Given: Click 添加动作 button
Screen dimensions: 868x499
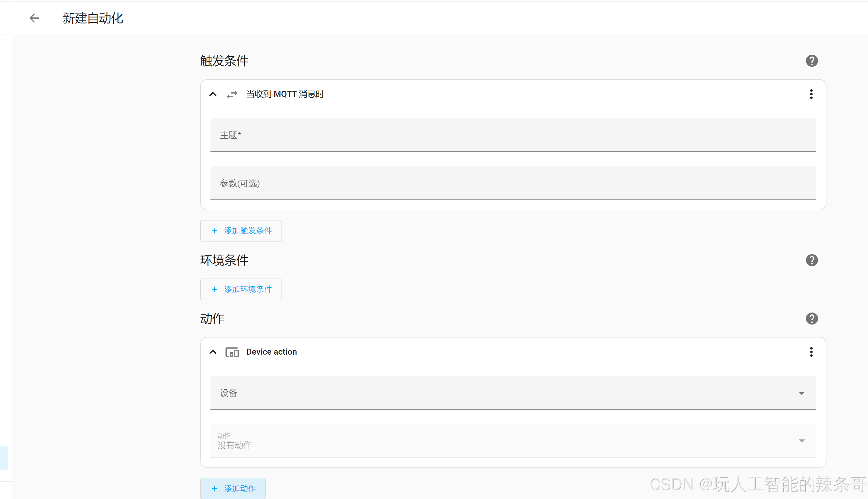Looking at the screenshot, I should (233, 488).
